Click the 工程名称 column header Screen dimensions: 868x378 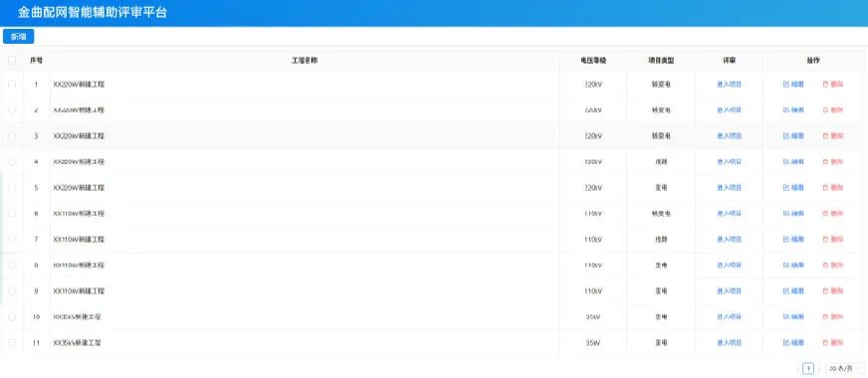(x=305, y=61)
